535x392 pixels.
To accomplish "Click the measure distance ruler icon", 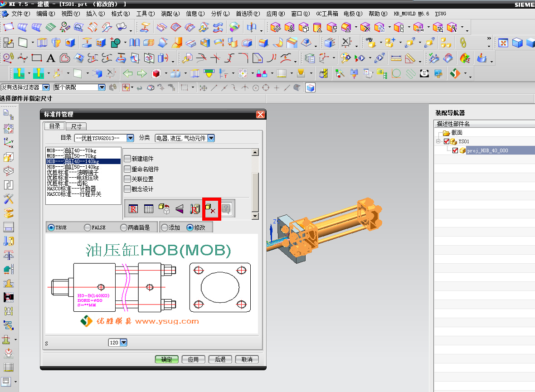I will (396, 58).
